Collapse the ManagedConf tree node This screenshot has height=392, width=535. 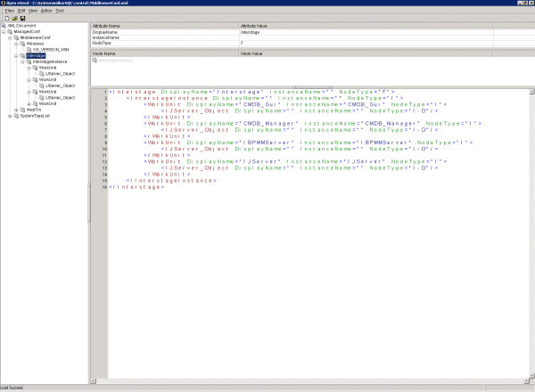4,33
